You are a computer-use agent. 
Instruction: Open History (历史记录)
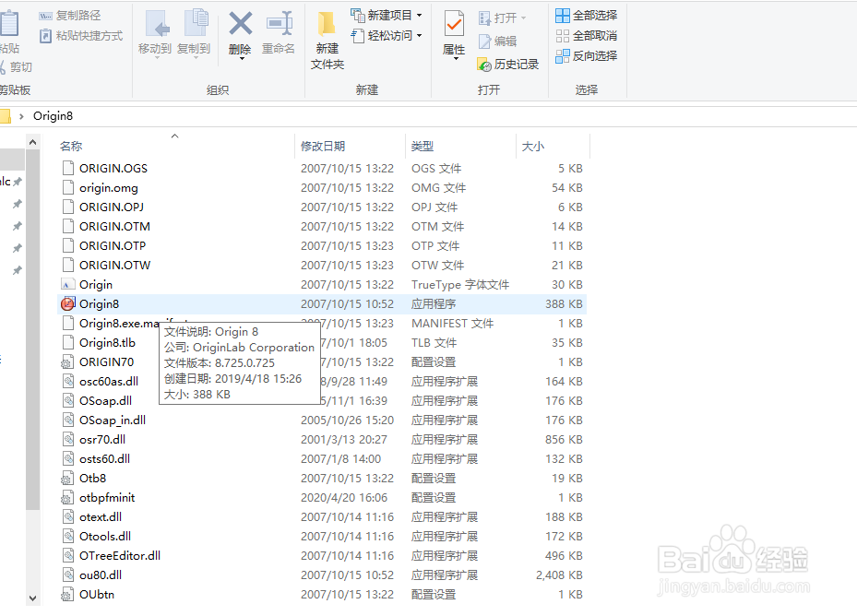pos(508,65)
